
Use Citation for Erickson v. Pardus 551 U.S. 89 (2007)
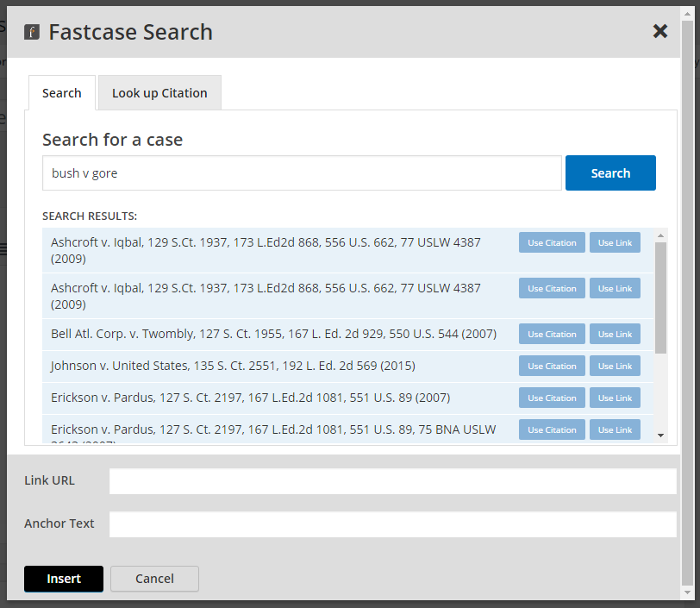(x=552, y=398)
